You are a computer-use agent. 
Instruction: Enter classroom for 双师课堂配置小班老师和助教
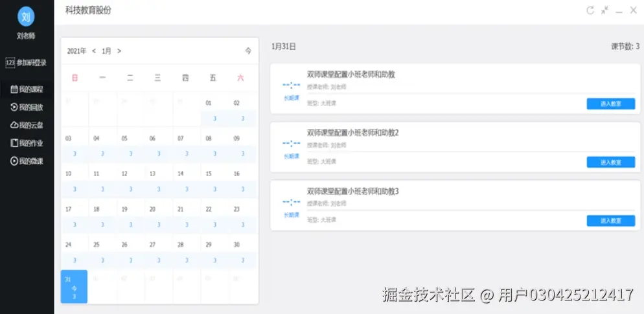611,104
